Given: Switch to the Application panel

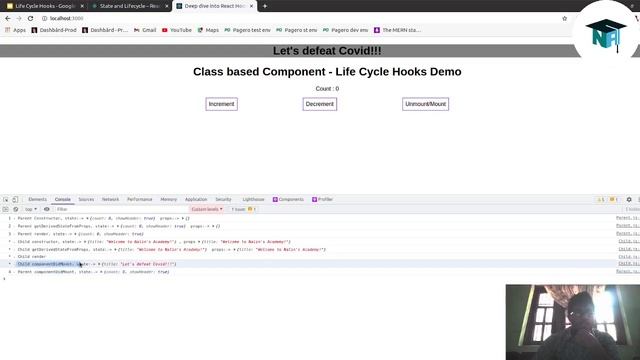Looking at the screenshot, I should [196, 200].
